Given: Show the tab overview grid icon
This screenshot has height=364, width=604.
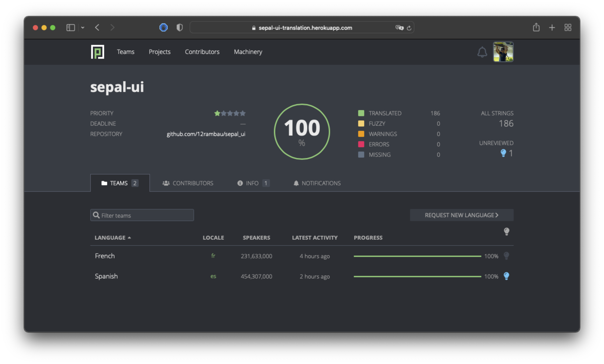Looking at the screenshot, I should [x=568, y=27].
